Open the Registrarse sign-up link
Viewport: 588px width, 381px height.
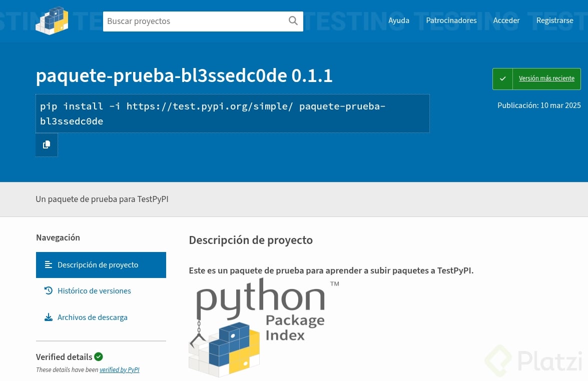click(554, 20)
